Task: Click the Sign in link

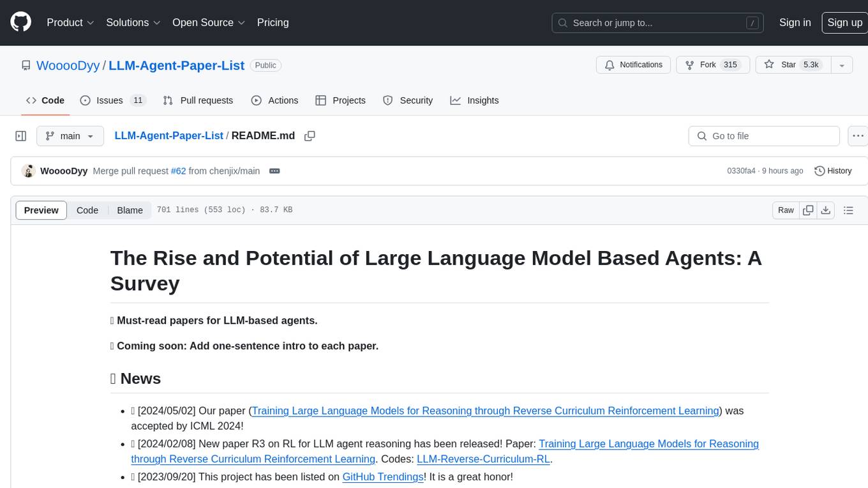Action: [795, 22]
